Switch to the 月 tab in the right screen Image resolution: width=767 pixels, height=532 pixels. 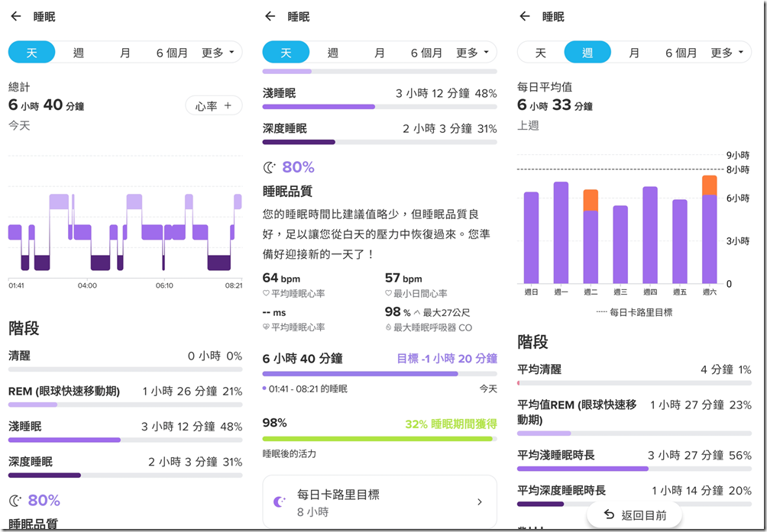coord(634,52)
